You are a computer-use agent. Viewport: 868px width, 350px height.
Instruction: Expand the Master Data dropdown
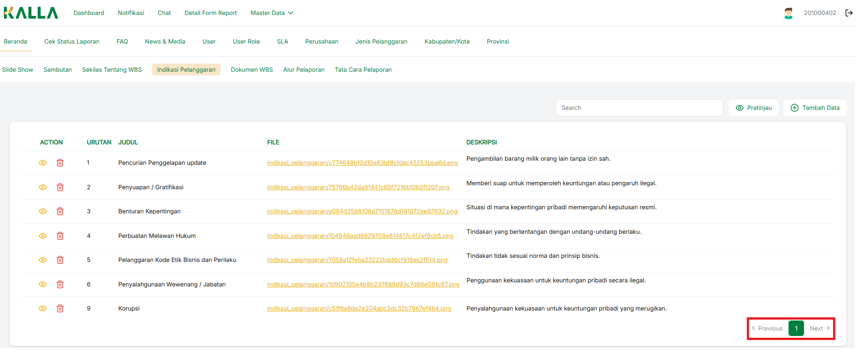pyautogui.click(x=271, y=13)
